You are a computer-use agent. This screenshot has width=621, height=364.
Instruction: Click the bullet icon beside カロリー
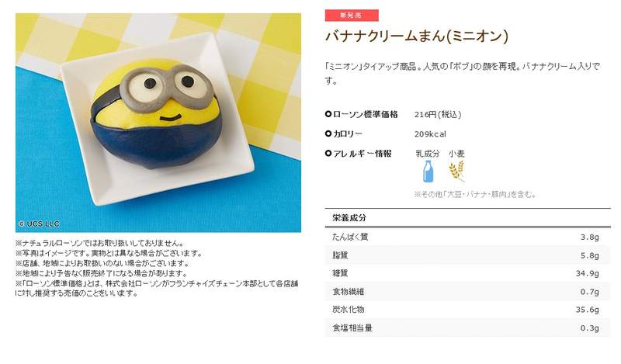tap(328, 133)
